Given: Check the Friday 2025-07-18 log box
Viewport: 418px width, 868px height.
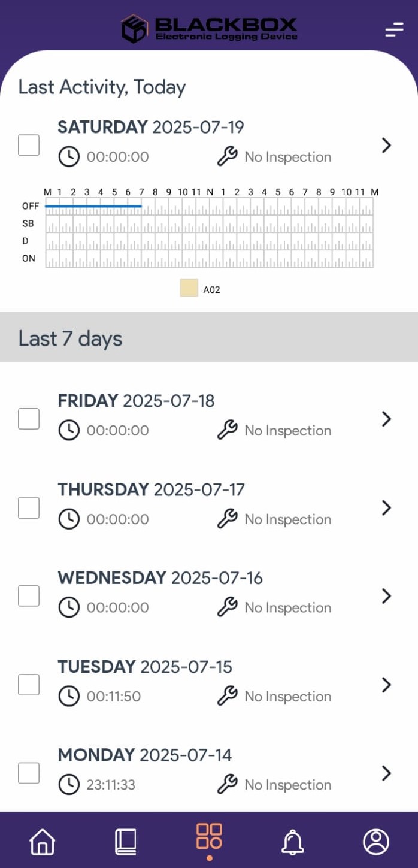Looking at the screenshot, I should click(29, 419).
